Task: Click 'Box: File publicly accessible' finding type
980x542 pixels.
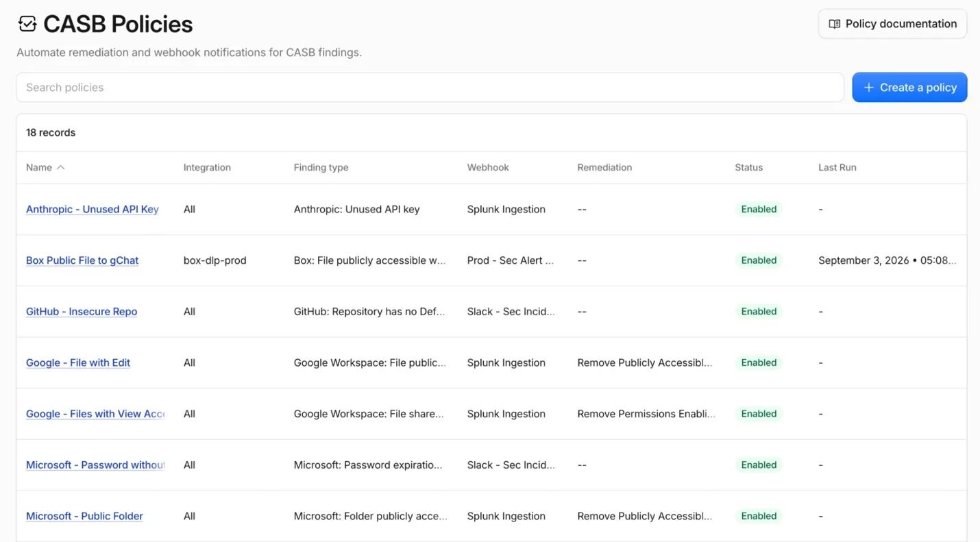Action: [369, 260]
